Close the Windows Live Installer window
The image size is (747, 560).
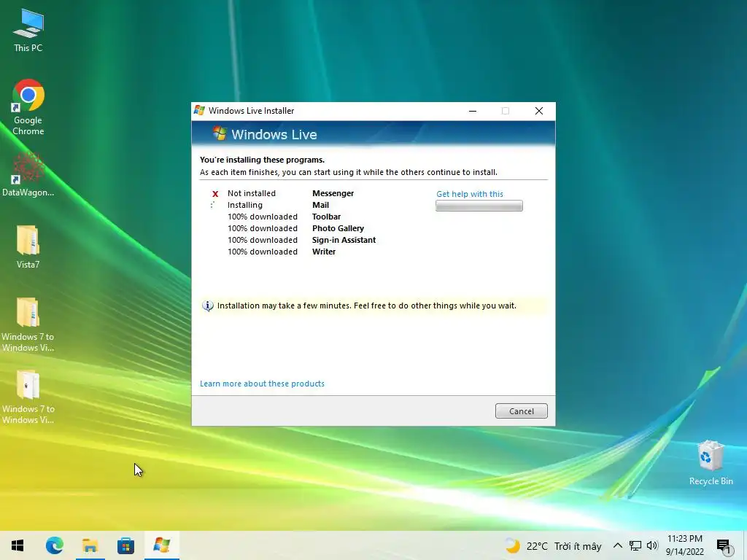[539, 111]
